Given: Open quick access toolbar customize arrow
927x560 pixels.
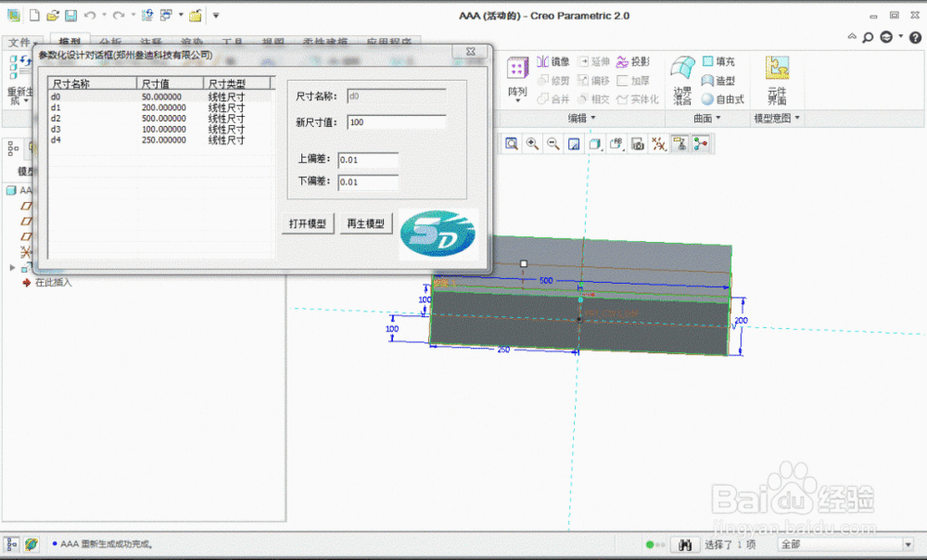Looking at the screenshot, I should pos(216,16).
